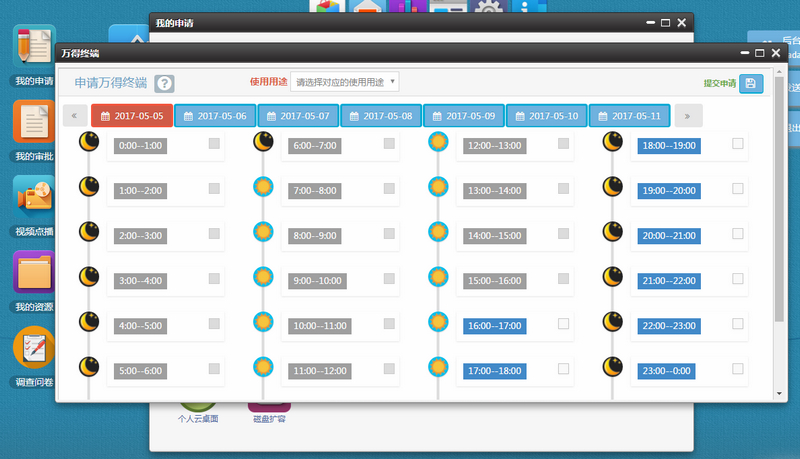The image size is (800, 459).
Task: Open 磁盘扩容 in the 我的申请 window
Action: pos(269,413)
